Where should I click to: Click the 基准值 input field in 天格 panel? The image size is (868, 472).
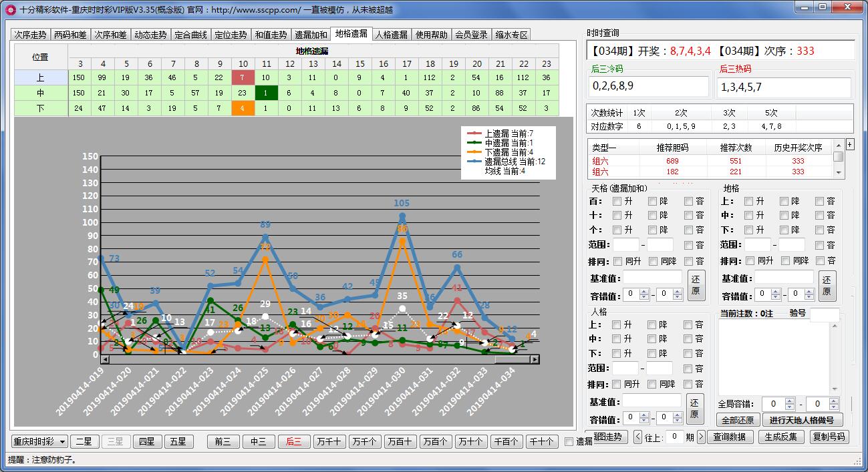[653, 277]
